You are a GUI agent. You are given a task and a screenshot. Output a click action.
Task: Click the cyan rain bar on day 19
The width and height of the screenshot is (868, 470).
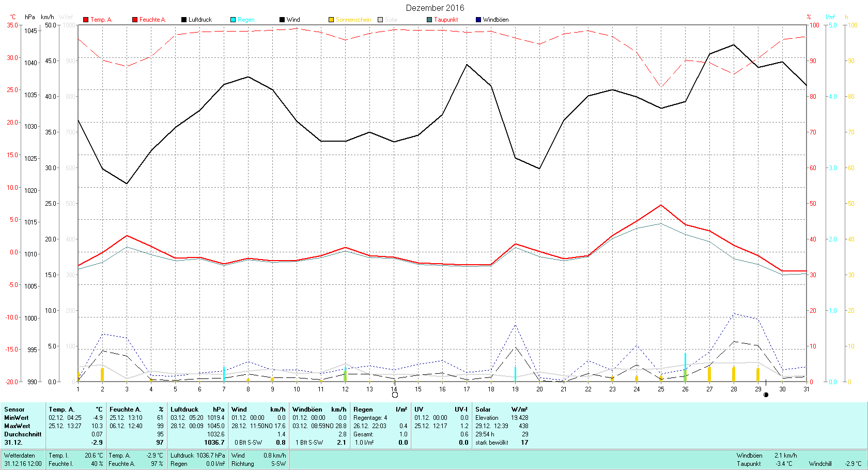[515, 374]
